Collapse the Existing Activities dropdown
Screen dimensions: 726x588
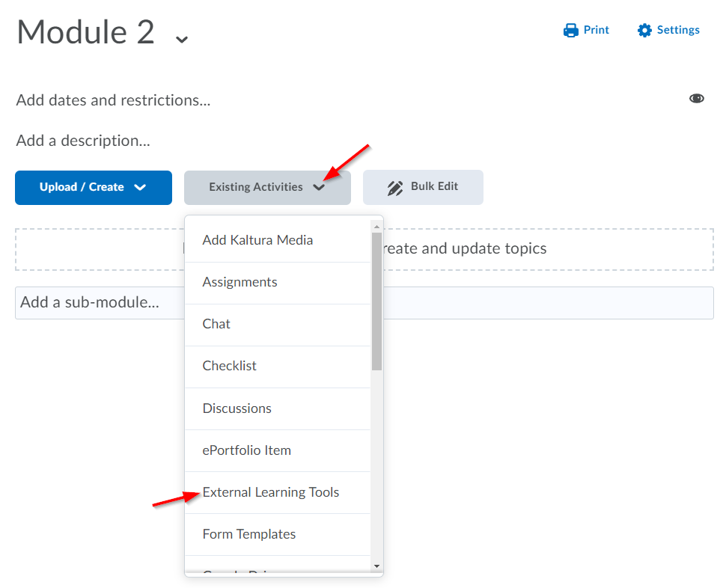(267, 187)
